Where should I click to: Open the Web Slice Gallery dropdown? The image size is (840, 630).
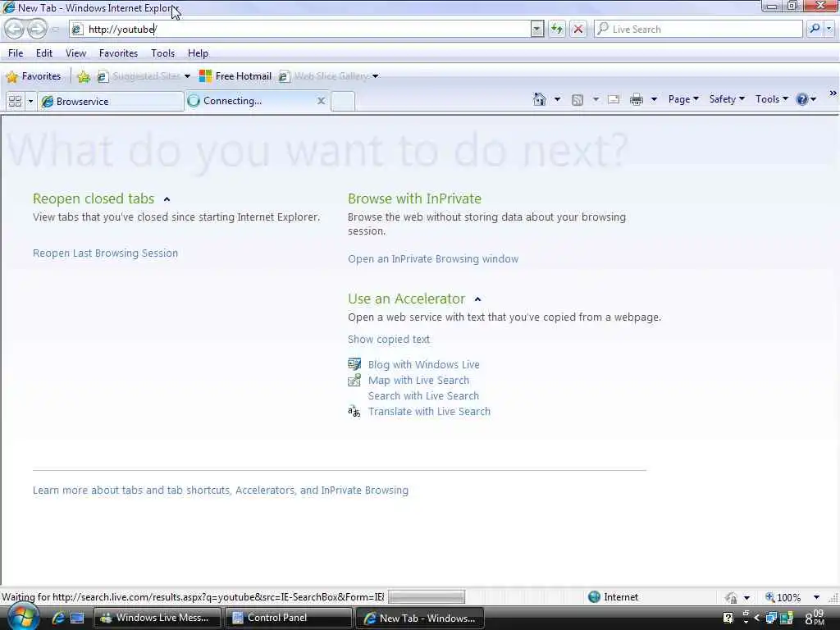376,76
